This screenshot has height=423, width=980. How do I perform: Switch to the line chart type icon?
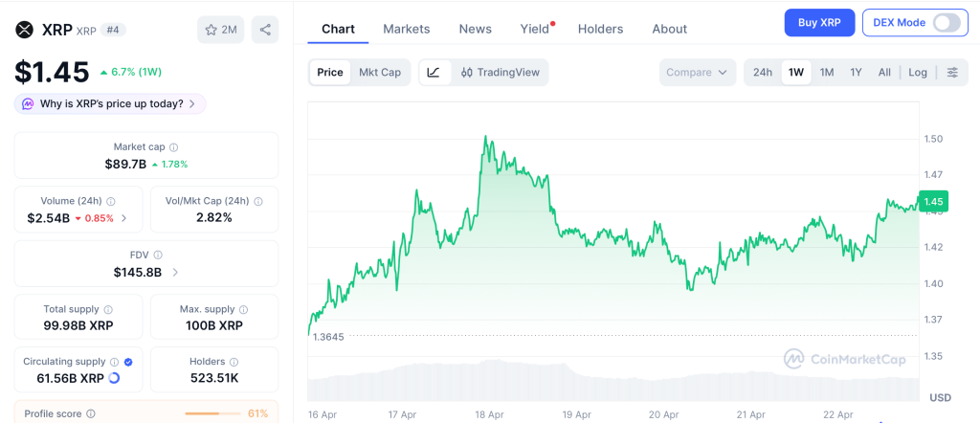[434, 72]
